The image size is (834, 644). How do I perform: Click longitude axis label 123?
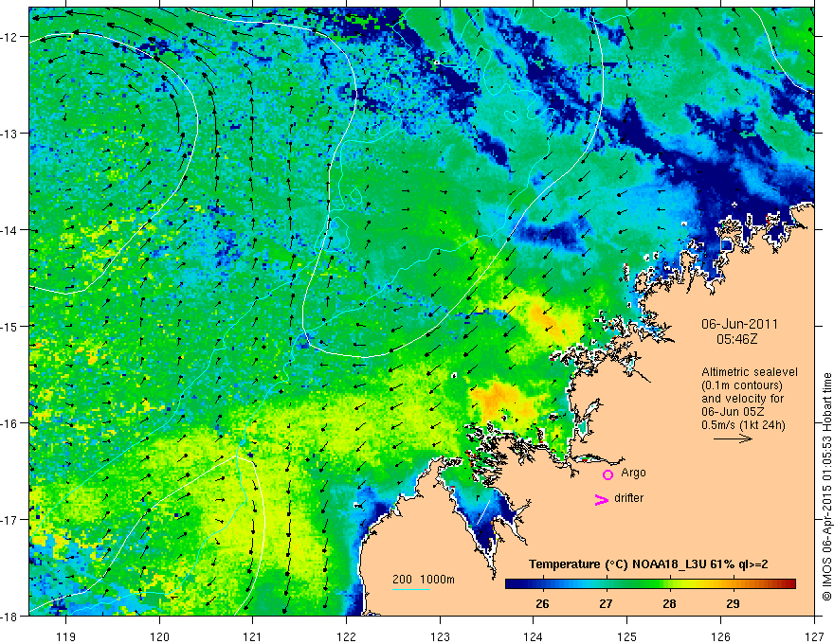440,636
